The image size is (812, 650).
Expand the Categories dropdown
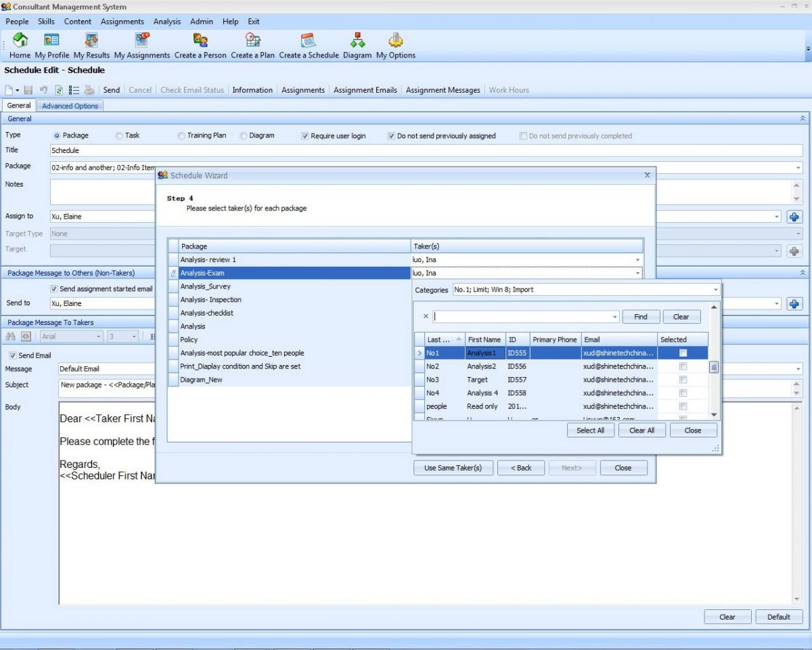716,290
